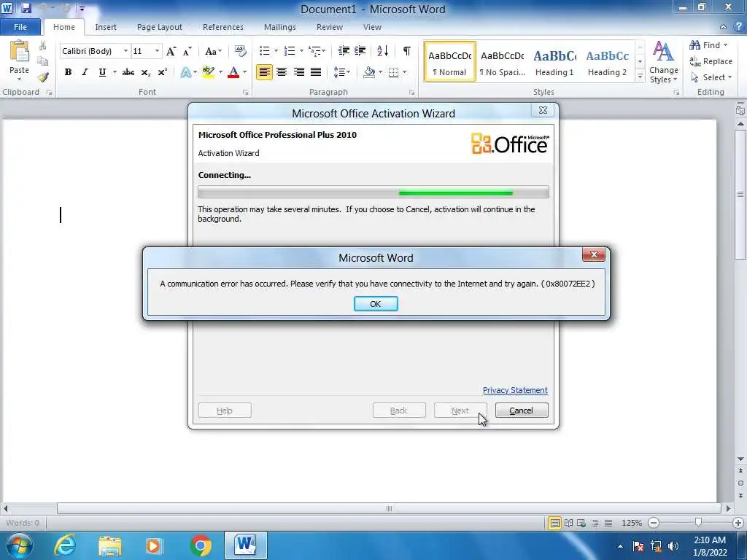The height and width of the screenshot is (560, 747).
Task: Click the Borders icon
Action: (393, 72)
